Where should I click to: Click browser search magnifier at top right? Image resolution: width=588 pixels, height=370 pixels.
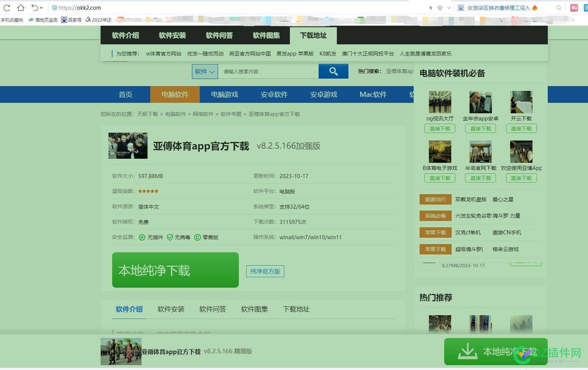point(559,7)
